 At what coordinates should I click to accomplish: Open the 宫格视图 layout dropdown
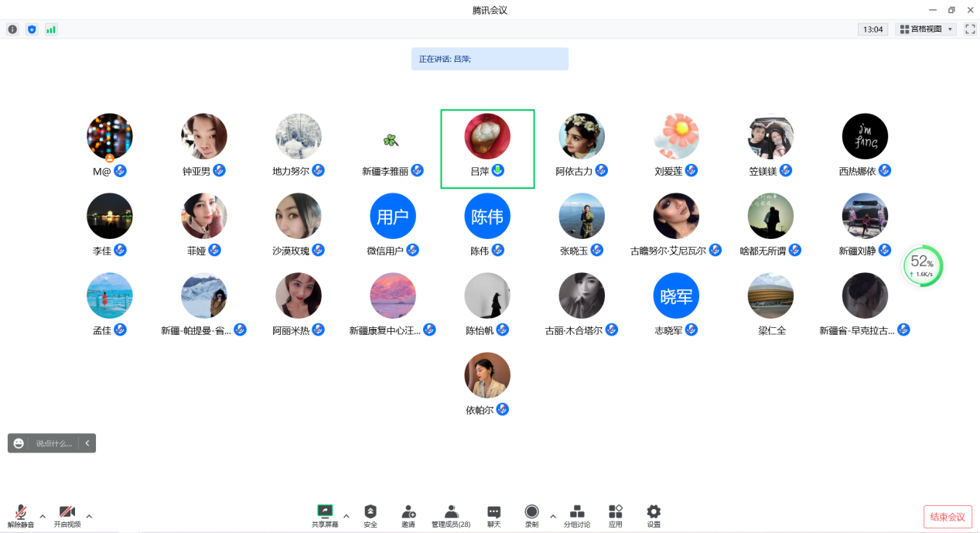[x=925, y=29]
